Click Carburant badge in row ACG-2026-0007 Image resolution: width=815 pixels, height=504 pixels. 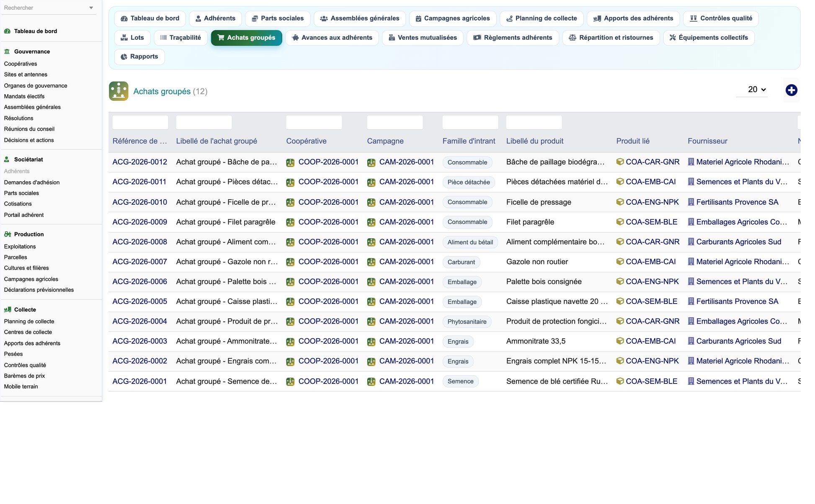tap(461, 262)
